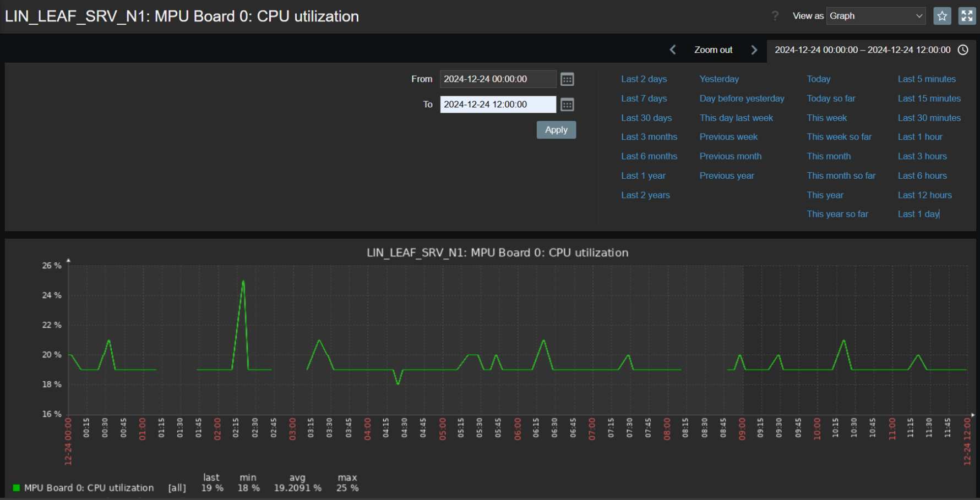Add graph to favorites with star icon
The image size is (980, 500).
click(942, 16)
